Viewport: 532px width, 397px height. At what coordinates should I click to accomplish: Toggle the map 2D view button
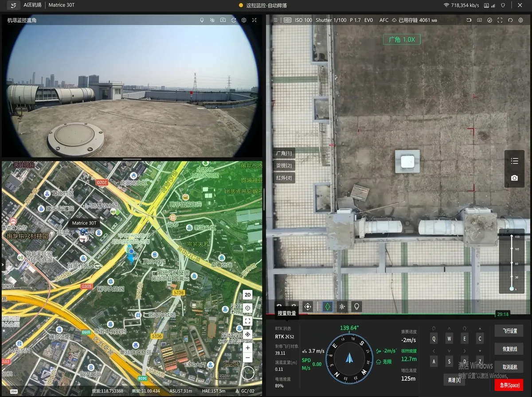click(248, 295)
